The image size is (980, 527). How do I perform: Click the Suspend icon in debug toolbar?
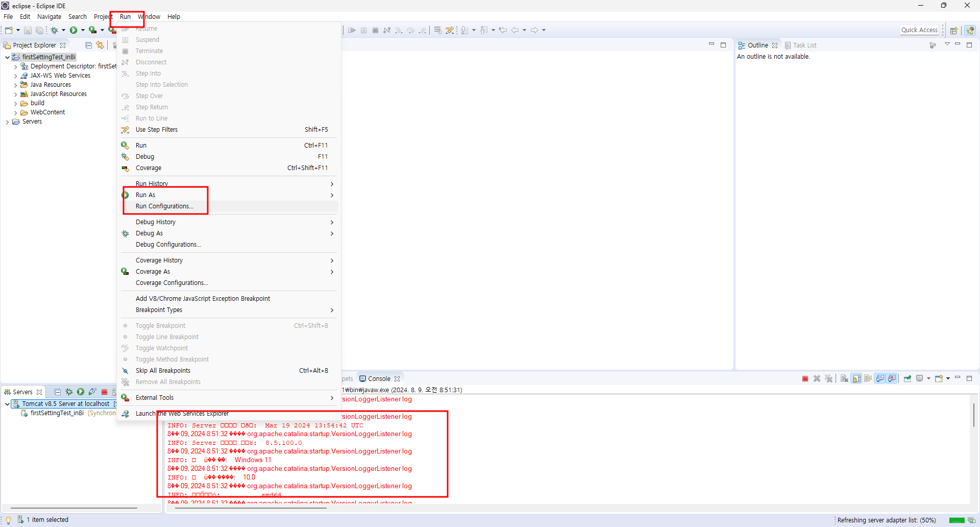[363, 31]
